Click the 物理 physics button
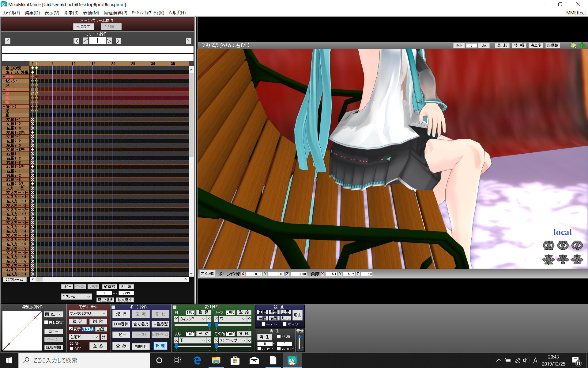 pyautogui.click(x=160, y=346)
